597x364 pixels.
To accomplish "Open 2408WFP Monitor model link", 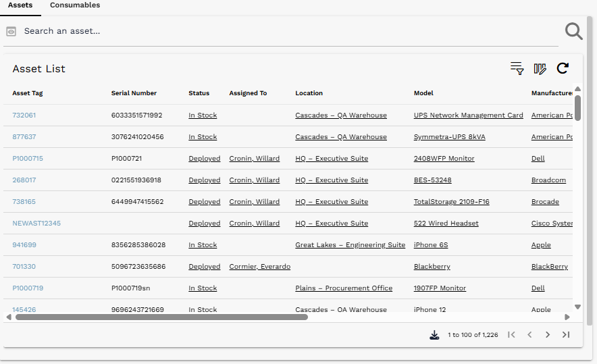I will tap(444, 159).
